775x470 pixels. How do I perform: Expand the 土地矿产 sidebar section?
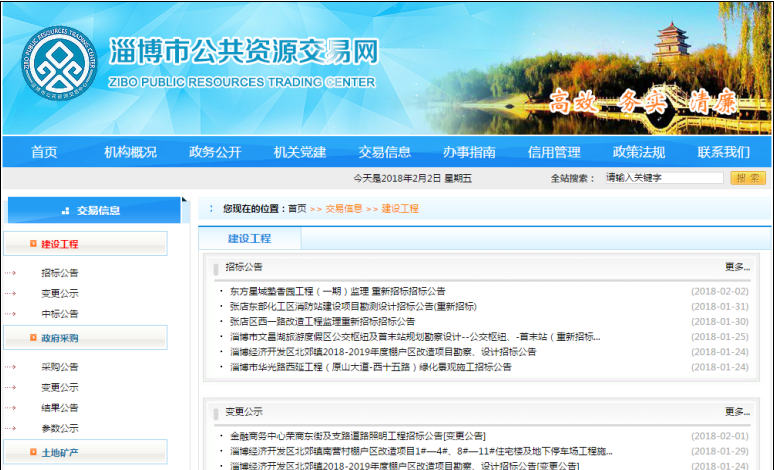pyautogui.click(x=60, y=453)
